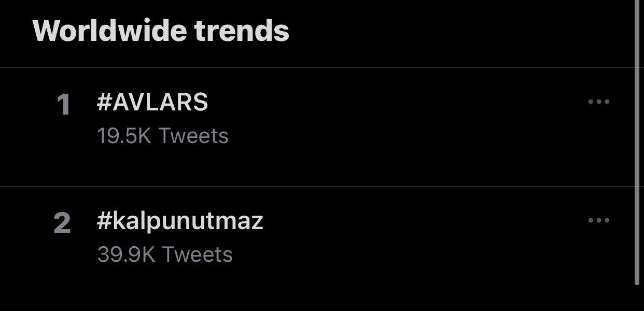Image resolution: width=644 pixels, height=311 pixels.
Task: Open the three-dot menu beside #kalpunutmaz
Action: point(598,220)
